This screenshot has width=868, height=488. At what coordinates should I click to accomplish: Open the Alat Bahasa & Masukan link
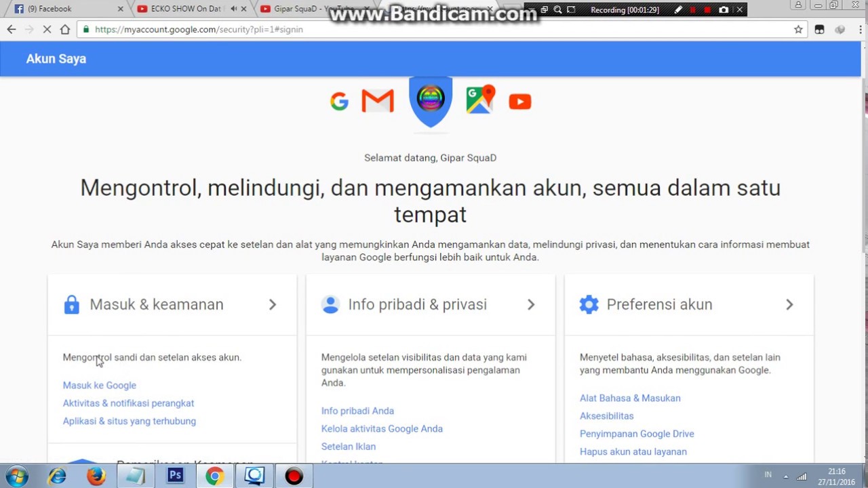click(630, 398)
